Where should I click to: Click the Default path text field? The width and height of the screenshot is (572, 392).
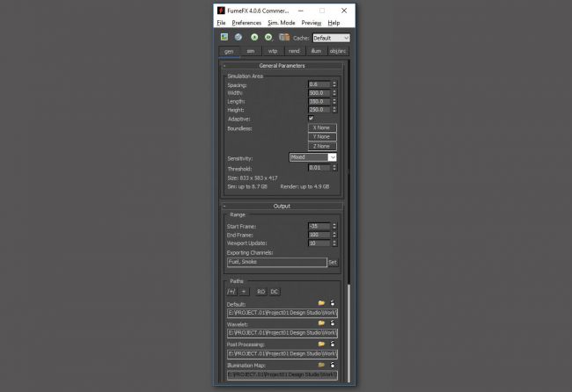click(282, 313)
